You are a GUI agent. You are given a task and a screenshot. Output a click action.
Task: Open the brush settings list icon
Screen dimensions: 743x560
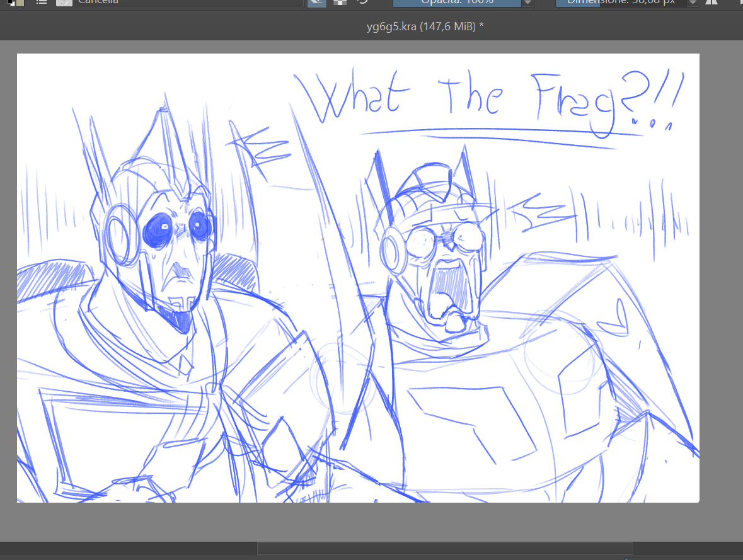click(x=42, y=2)
